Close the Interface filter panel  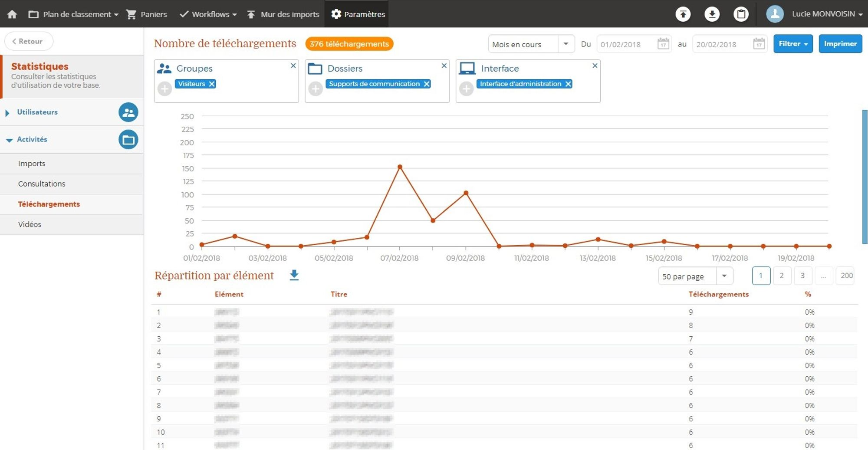(x=595, y=66)
